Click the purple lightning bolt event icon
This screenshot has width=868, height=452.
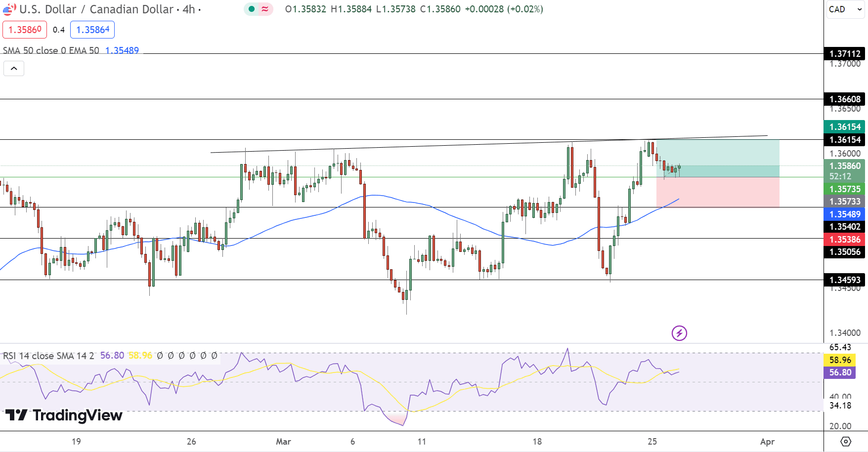pyautogui.click(x=679, y=333)
